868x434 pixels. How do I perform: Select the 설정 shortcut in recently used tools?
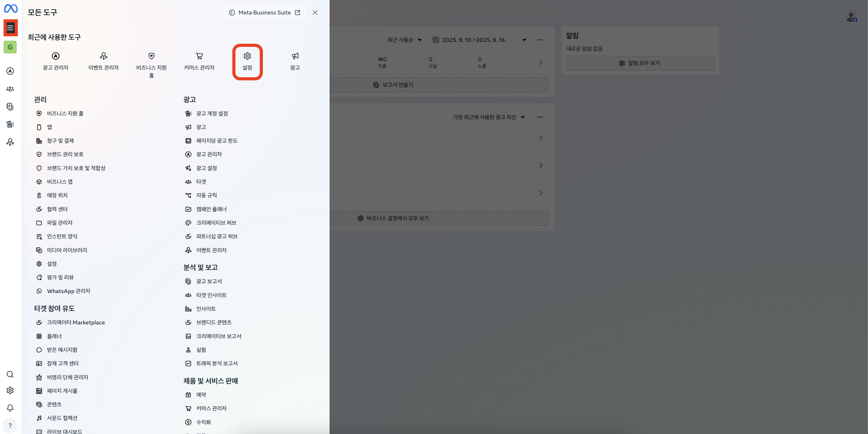coord(247,62)
